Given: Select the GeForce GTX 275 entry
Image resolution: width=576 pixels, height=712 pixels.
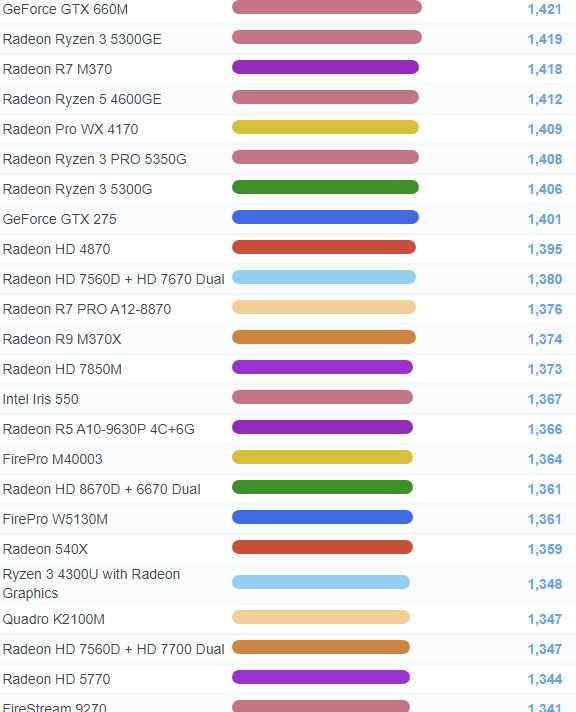Looking at the screenshot, I should pyautogui.click(x=60, y=219).
